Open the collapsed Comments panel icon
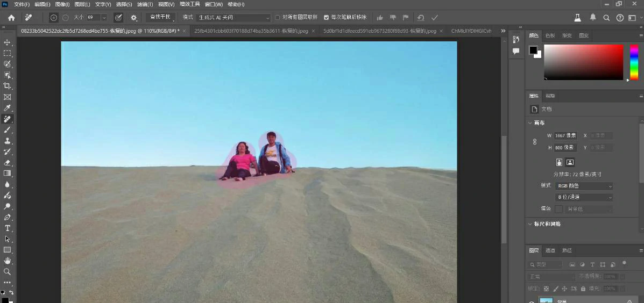644x303 pixels. 516,51
